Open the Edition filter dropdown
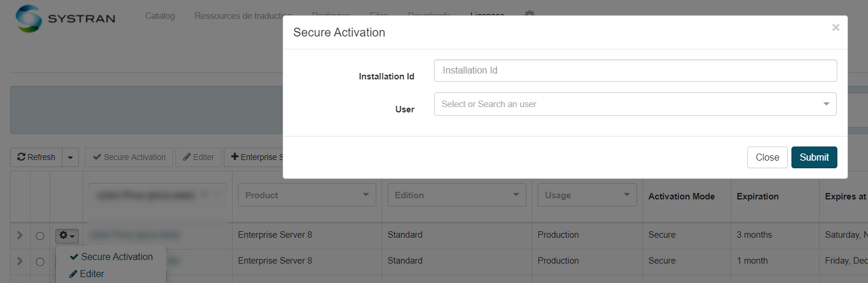 pos(456,195)
